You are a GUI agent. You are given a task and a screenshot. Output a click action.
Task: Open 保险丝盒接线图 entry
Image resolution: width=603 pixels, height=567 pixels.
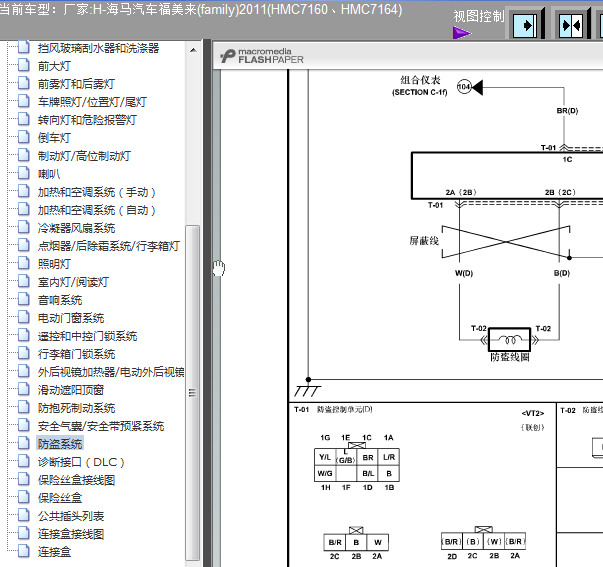(x=77, y=480)
